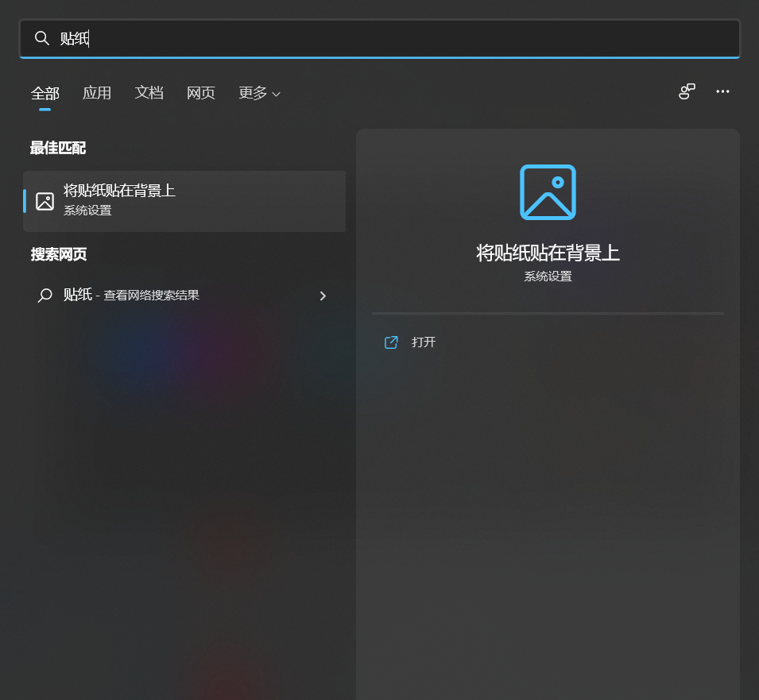Click inside the search input field
The width and height of the screenshot is (759, 700).
click(x=318, y=37)
